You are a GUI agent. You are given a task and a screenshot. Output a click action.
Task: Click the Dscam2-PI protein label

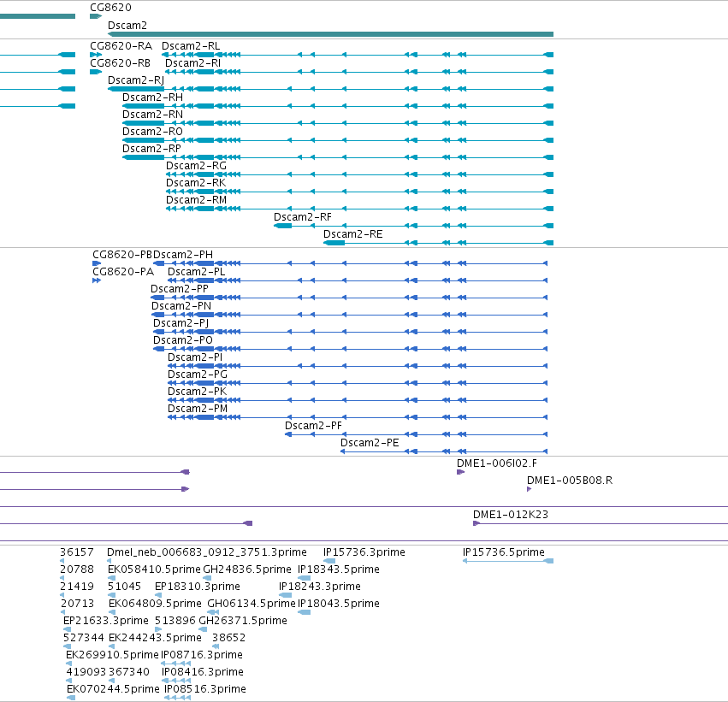click(195, 358)
